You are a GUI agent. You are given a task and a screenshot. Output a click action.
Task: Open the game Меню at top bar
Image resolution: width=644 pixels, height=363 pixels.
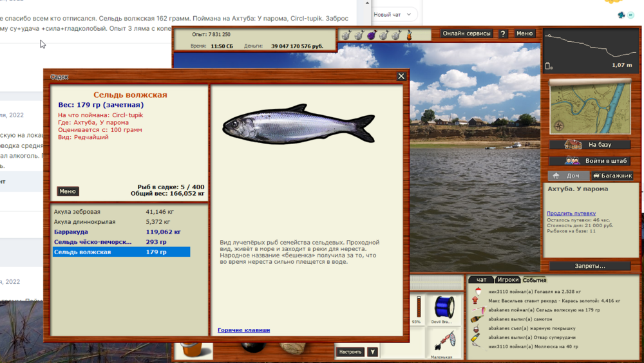(x=524, y=33)
